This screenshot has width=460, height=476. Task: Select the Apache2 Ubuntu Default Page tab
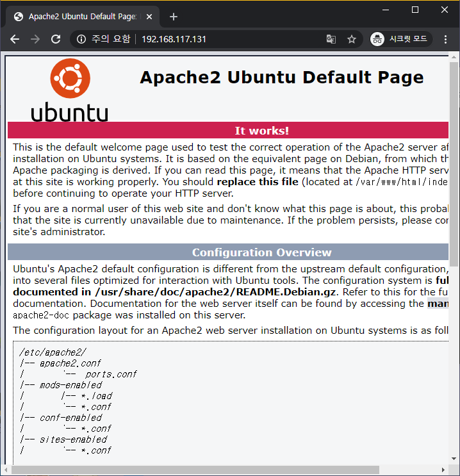[82, 17]
